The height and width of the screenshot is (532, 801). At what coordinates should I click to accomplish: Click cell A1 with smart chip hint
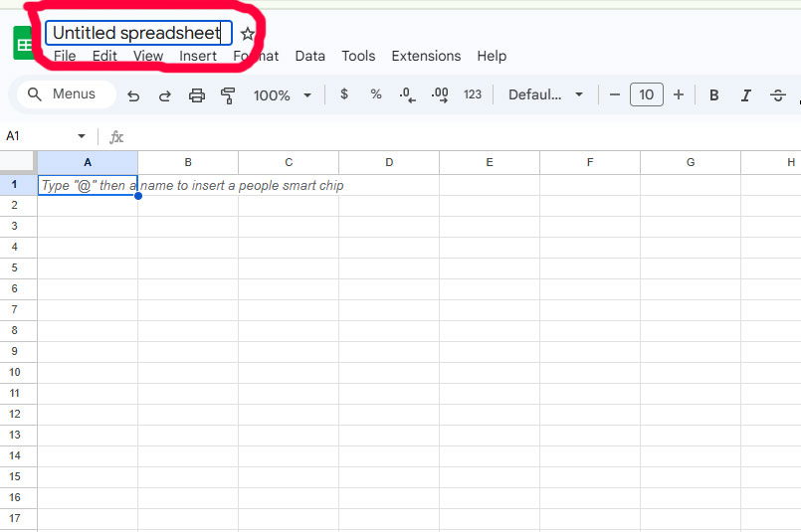(88, 185)
